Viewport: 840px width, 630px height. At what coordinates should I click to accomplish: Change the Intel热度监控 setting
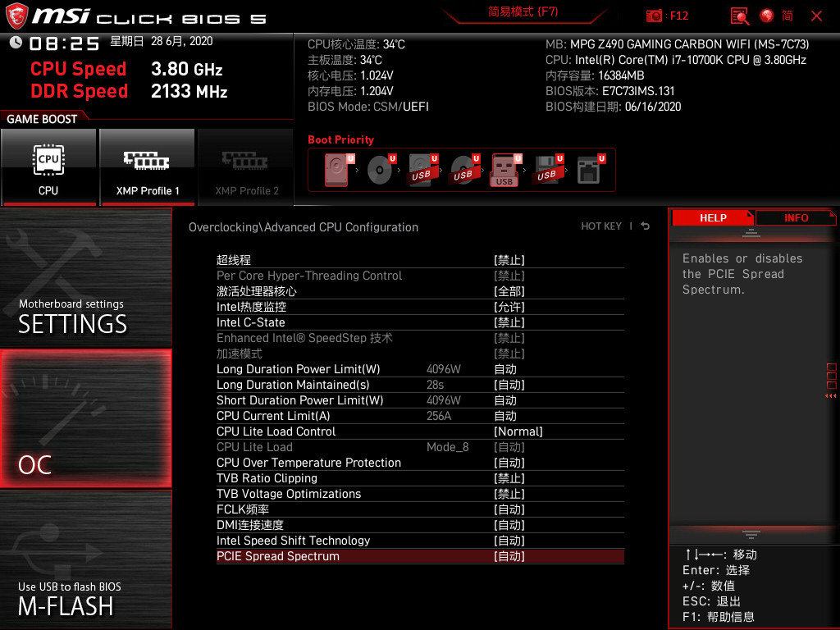[x=420, y=307]
